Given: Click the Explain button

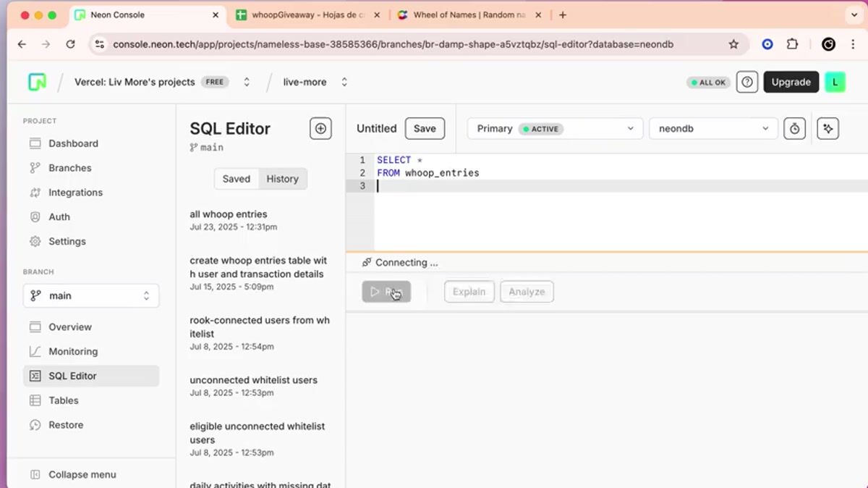Looking at the screenshot, I should [469, 292].
